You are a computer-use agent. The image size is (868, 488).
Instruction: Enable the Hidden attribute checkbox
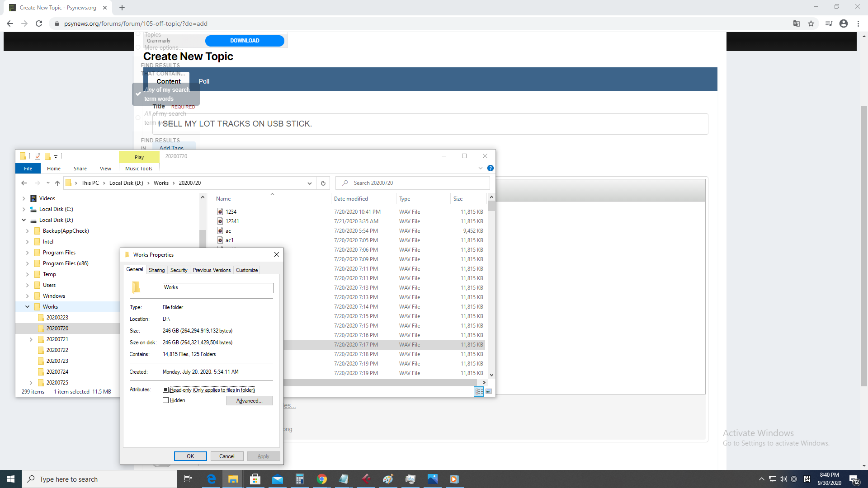(165, 400)
